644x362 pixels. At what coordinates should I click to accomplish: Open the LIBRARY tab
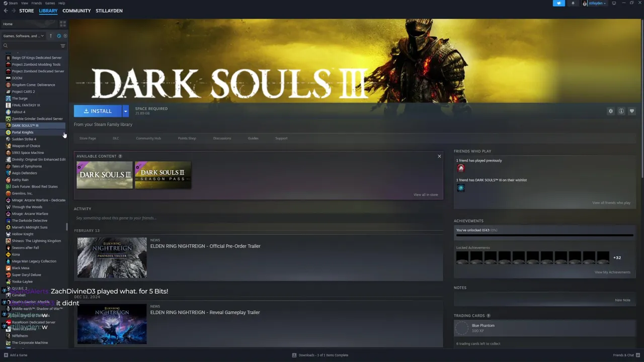click(48, 11)
